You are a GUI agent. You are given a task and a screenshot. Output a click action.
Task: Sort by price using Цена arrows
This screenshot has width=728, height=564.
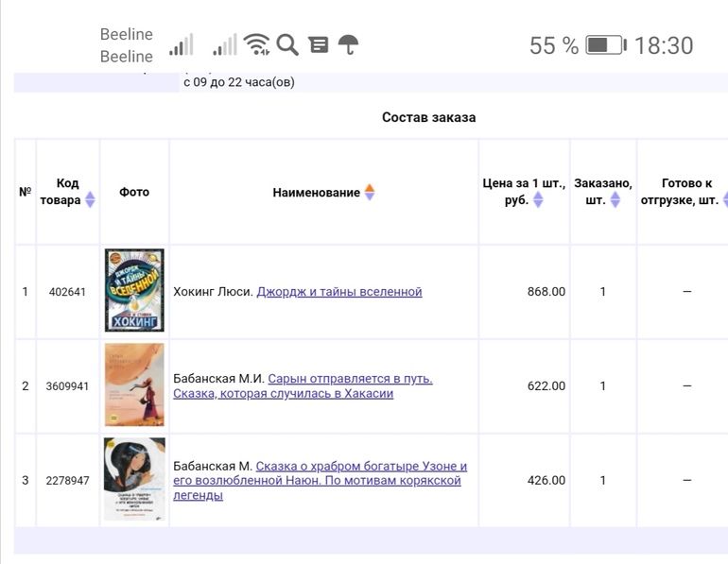point(538,199)
